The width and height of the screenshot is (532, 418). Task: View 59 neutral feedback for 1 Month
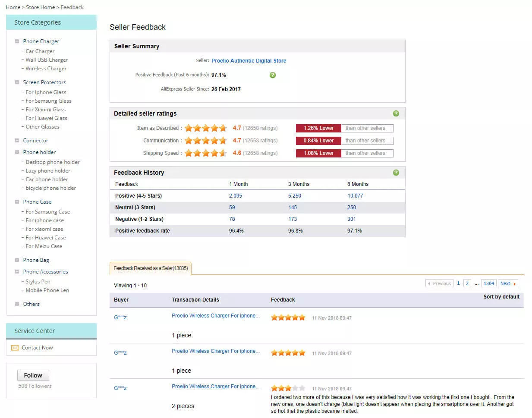tap(232, 207)
